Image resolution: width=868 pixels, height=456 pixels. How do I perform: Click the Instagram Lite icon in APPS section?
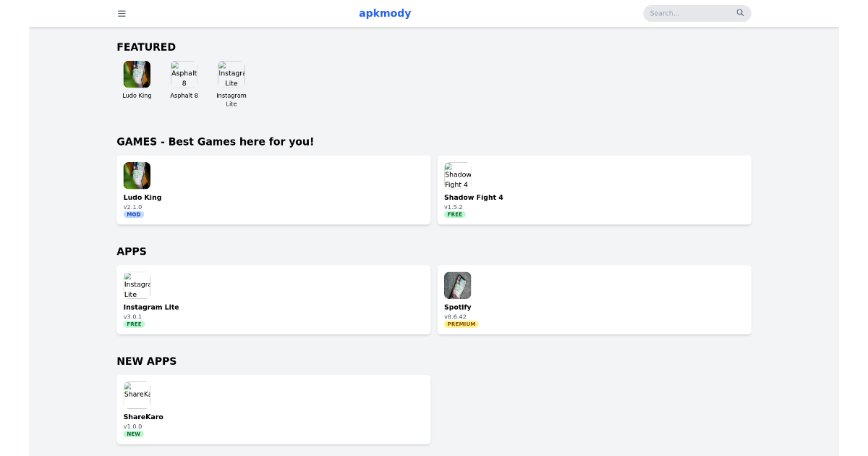136,284
